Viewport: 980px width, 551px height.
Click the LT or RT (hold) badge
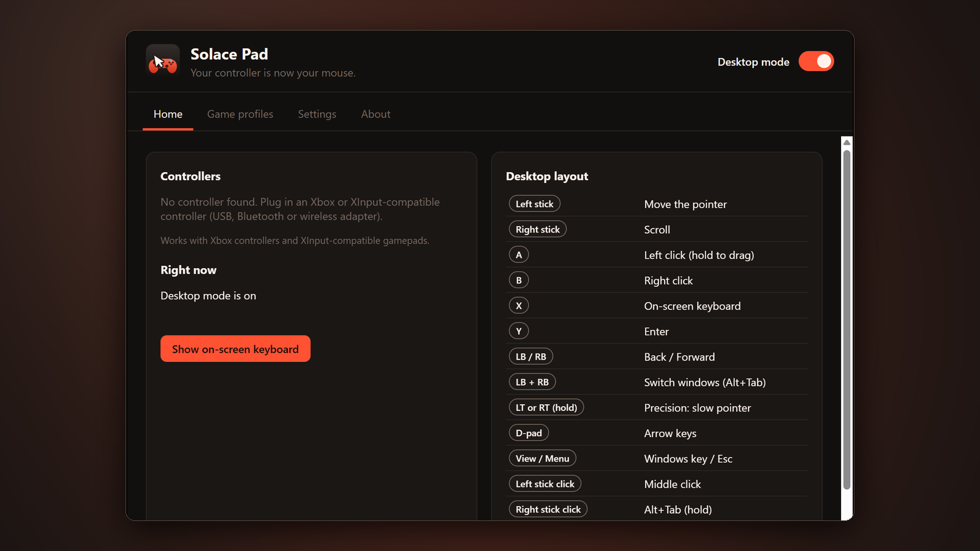click(546, 408)
